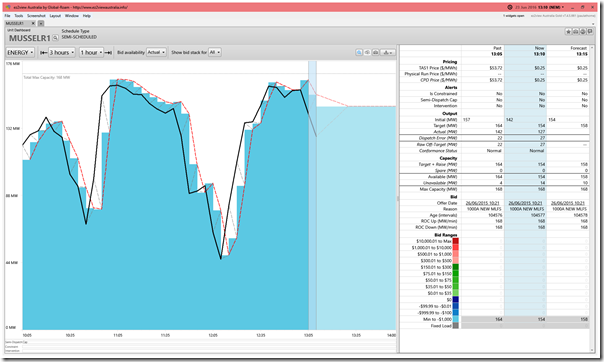Add a new tab with plus button

coord(41,23)
